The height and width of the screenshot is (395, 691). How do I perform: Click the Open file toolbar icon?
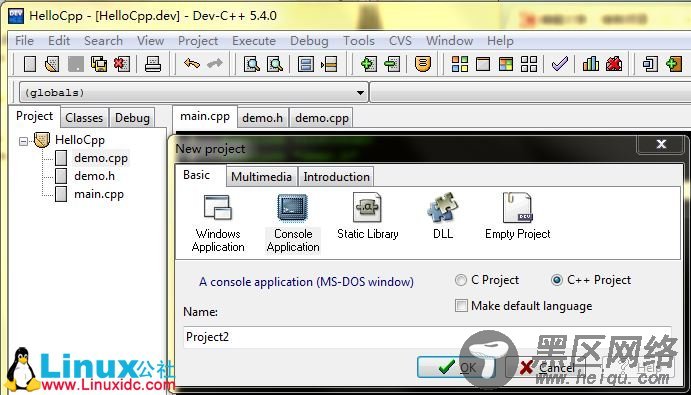pos(52,64)
